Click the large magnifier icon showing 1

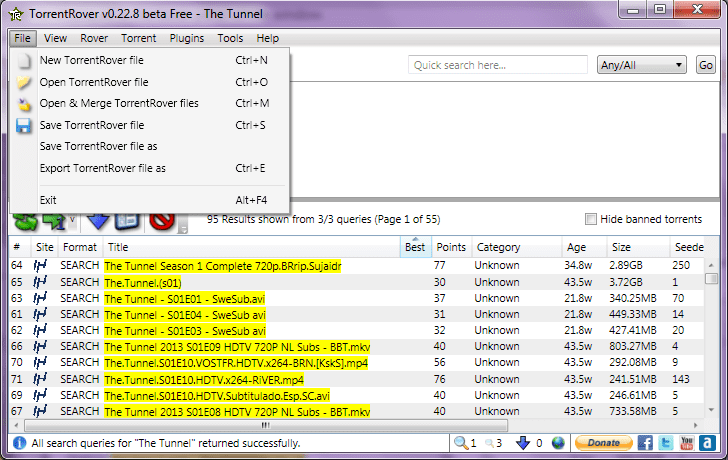[461, 443]
